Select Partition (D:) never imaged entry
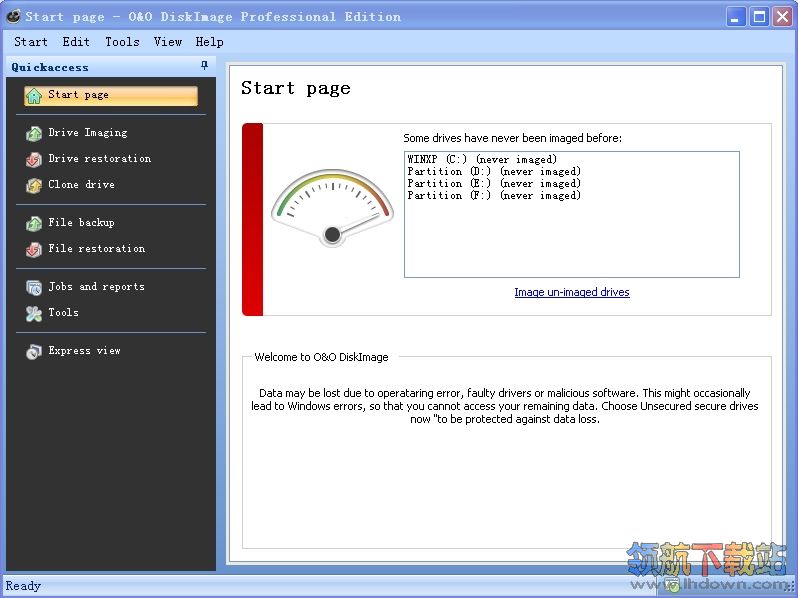798x598 pixels. click(x=494, y=172)
